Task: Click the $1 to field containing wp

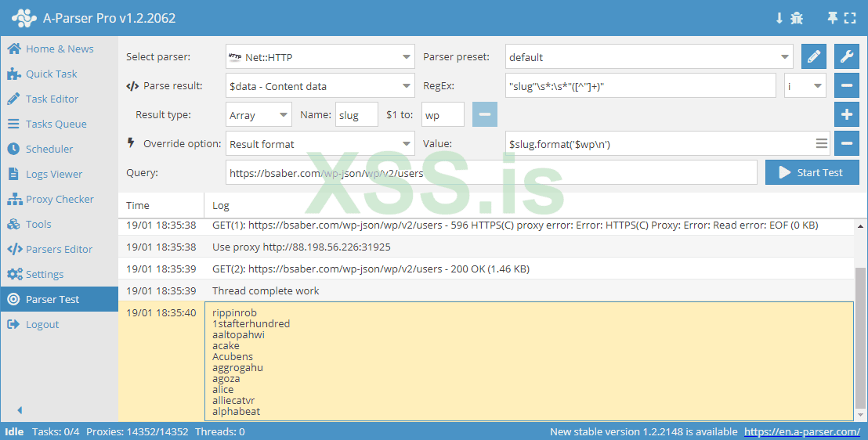Action: 443,115
